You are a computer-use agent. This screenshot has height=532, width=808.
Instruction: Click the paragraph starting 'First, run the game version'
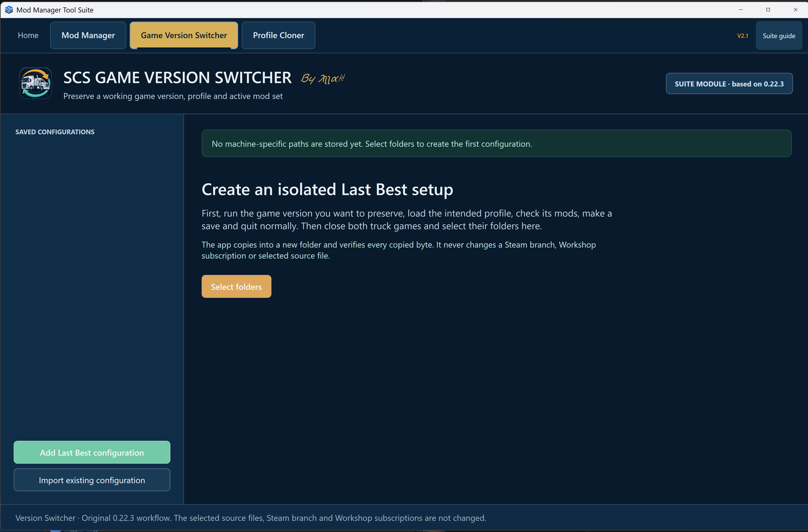pyautogui.click(x=407, y=220)
